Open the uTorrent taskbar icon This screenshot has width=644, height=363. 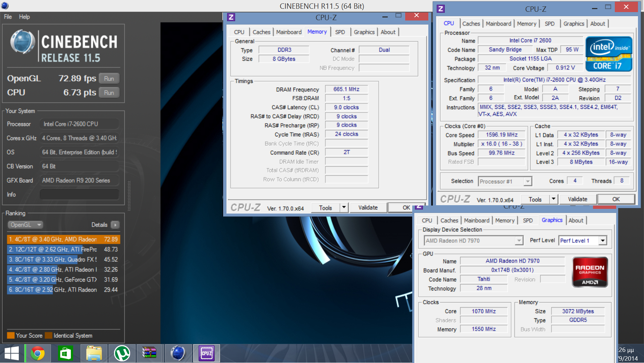122,353
